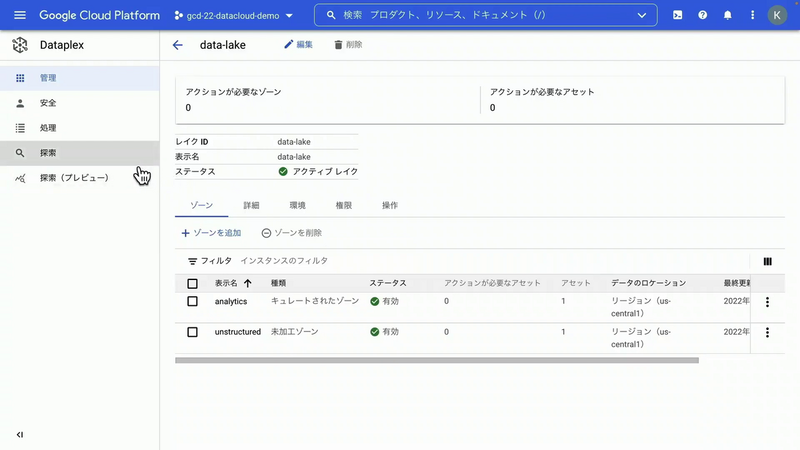Switch to the 環境 tab

point(297,206)
